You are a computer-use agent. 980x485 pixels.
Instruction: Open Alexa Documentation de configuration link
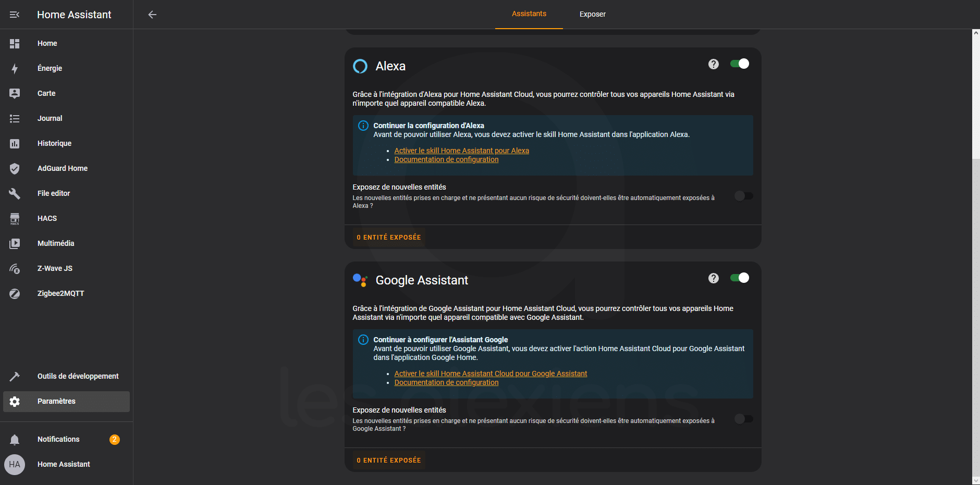[x=446, y=159]
